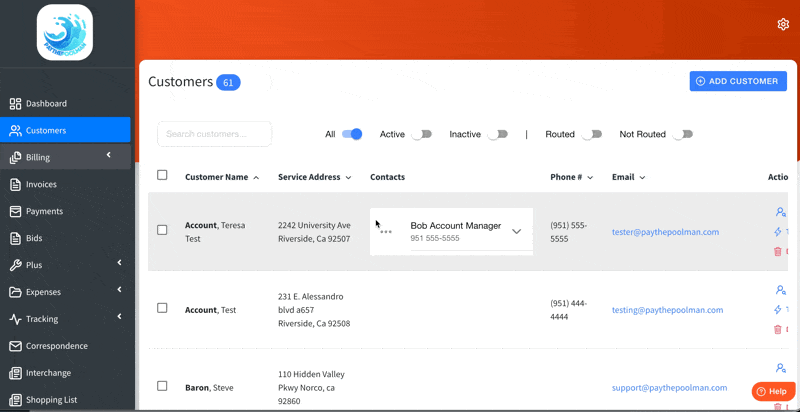Viewport: 800px width, 412px height.
Task: Expand the Billing submenu arrow
Action: pyautogui.click(x=109, y=154)
